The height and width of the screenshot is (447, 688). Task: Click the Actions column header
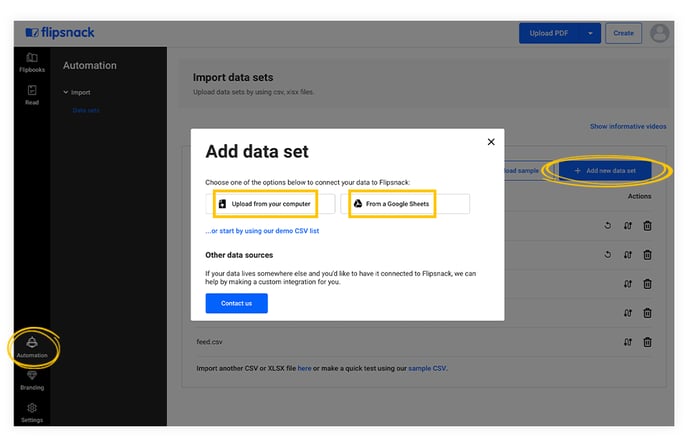pos(639,196)
